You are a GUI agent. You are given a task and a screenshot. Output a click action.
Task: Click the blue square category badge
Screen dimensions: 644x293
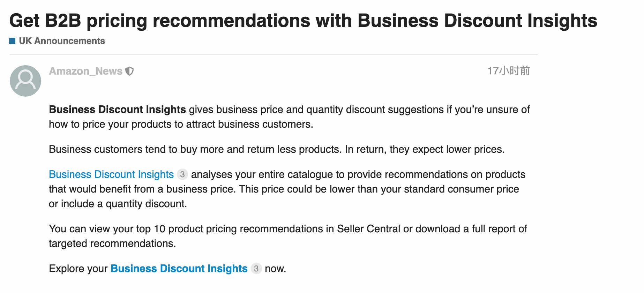pos(12,41)
